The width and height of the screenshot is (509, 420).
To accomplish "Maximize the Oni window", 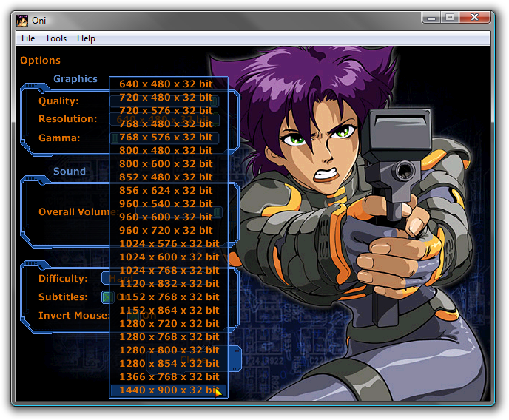I will pyautogui.click(x=450, y=17).
